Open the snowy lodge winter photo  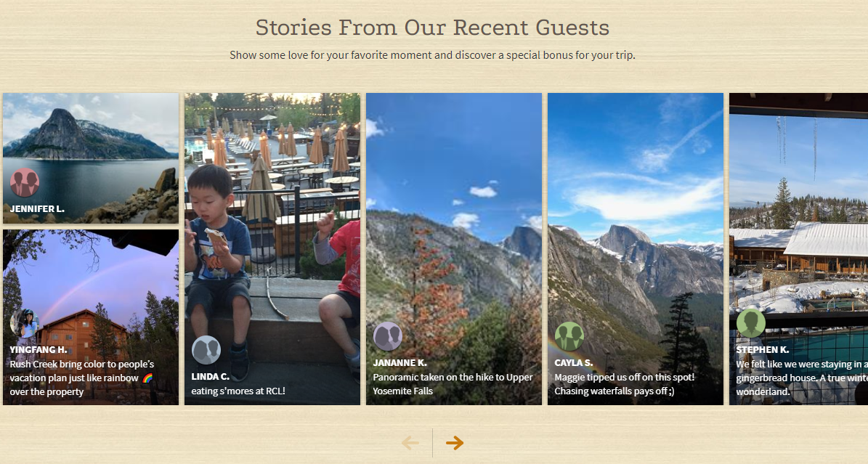tap(799, 232)
